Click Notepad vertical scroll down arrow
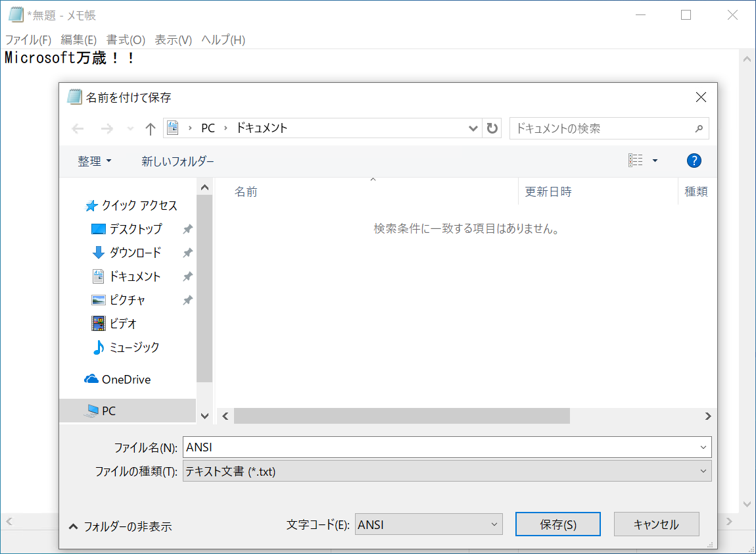Image resolution: width=756 pixels, height=554 pixels. point(747,504)
